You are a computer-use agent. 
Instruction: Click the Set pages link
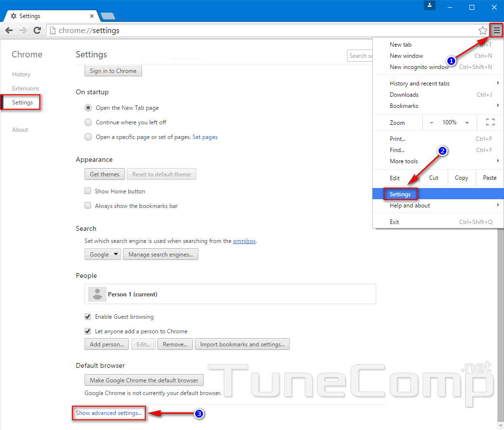tap(205, 137)
